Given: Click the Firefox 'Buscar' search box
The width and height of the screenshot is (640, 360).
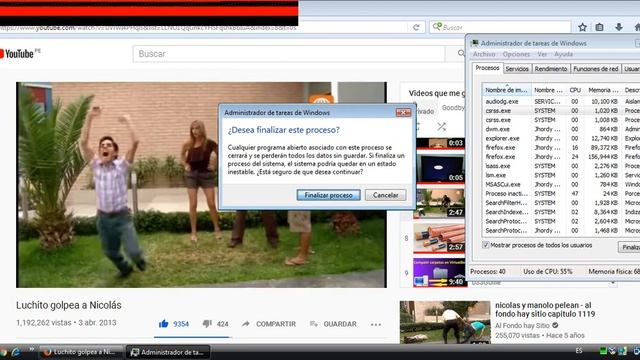Looking at the screenshot, I should click(500, 27).
